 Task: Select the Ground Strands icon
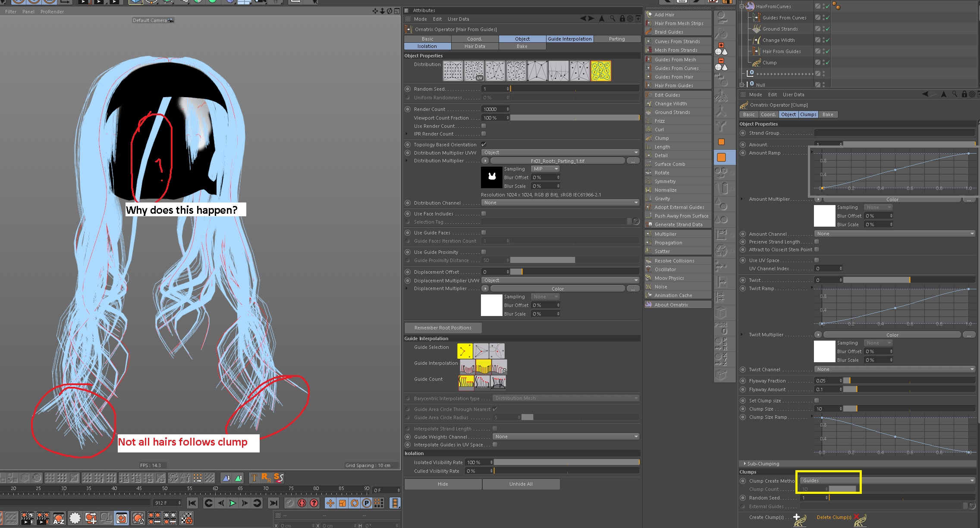tap(756, 28)
